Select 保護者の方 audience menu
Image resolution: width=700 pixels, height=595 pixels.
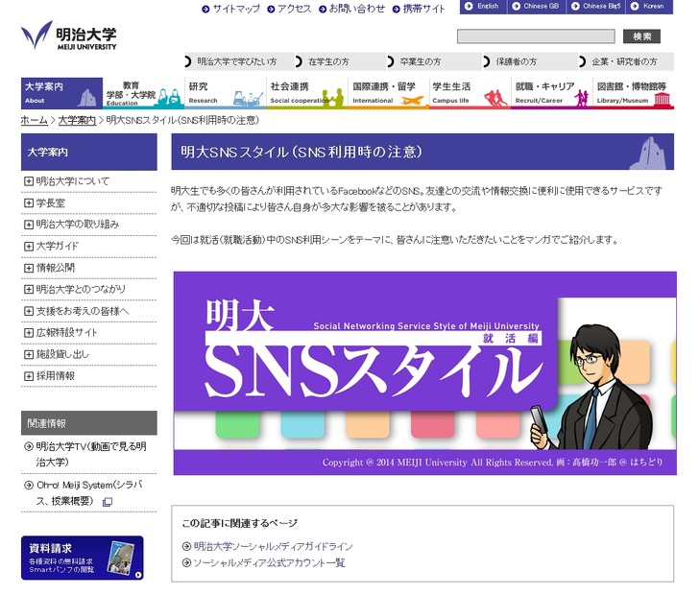(x=531, y=61)
